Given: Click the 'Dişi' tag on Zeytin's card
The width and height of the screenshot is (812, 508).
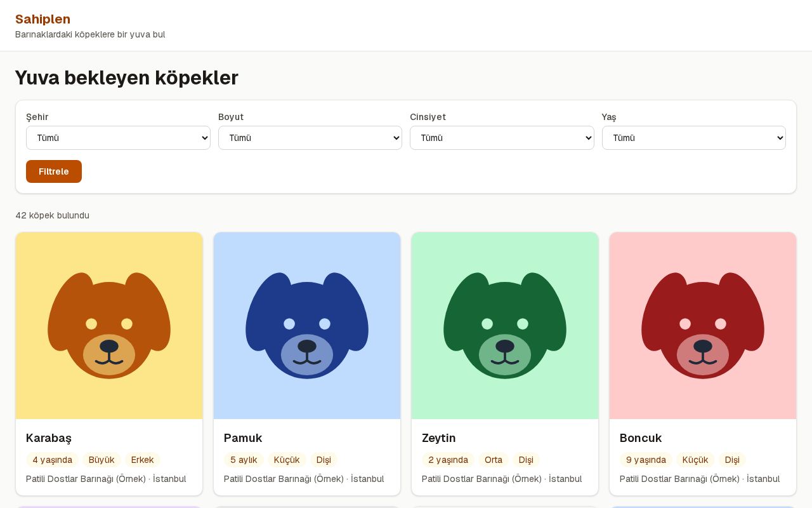Looking at the screenshot, I should point(526,460).
